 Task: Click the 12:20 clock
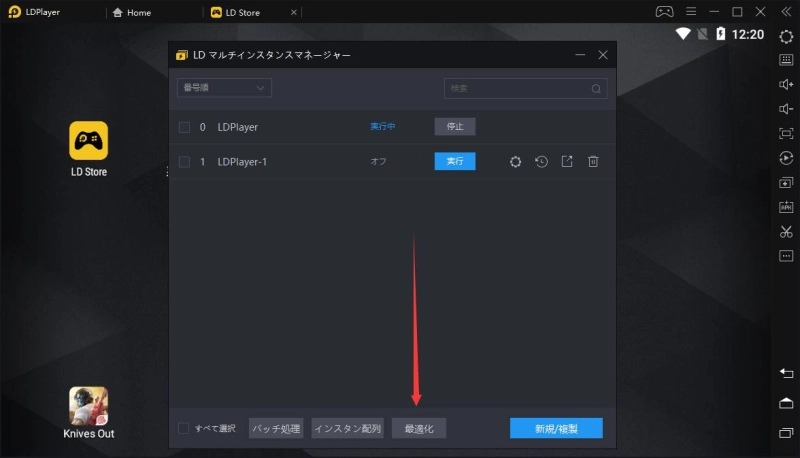point(748,35)
